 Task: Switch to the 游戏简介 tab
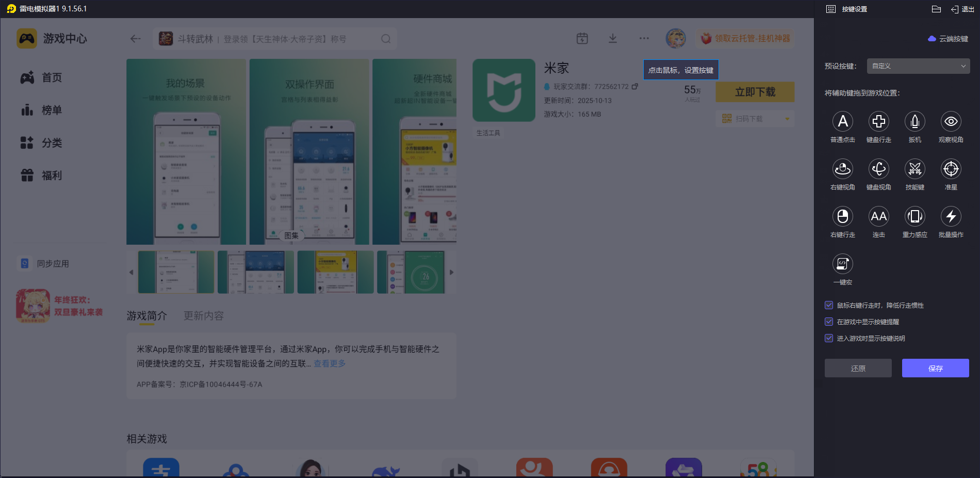point(147,316)
